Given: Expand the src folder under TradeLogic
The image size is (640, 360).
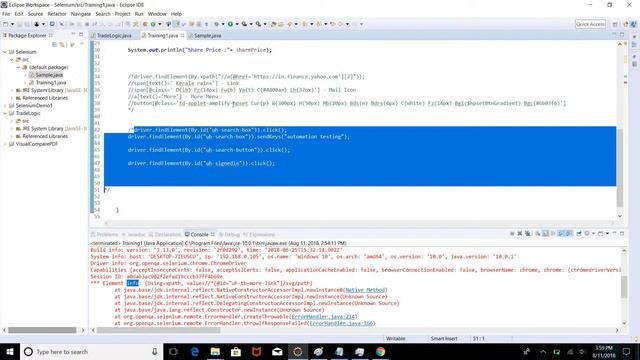Looking at the screenshot, I should pos(12,121).
